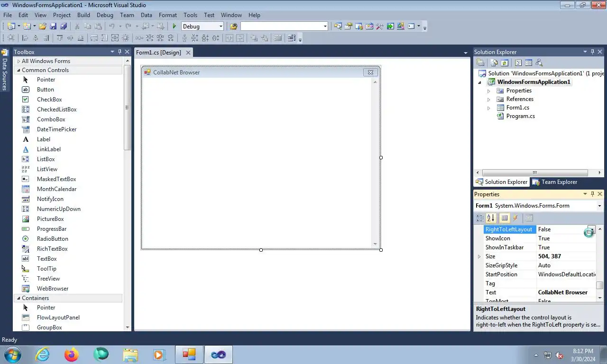Collapse the Containers toolbox group
This screenshot has width=607, height=364.
(x=18, y=298)
